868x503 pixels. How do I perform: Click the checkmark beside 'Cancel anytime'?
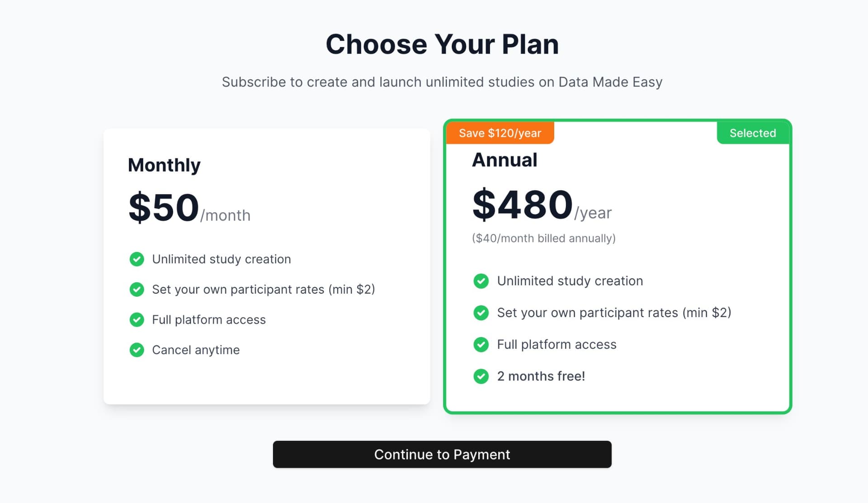pos(137,350)
